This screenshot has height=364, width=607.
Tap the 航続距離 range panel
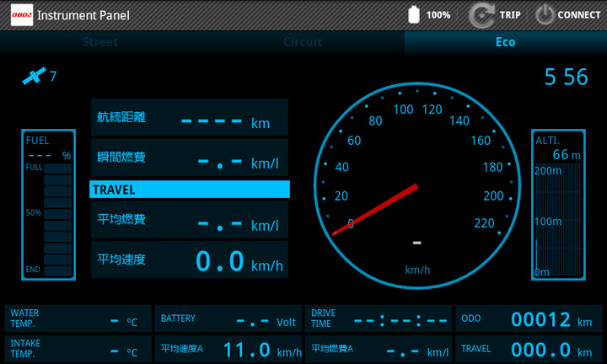point(190,118)
